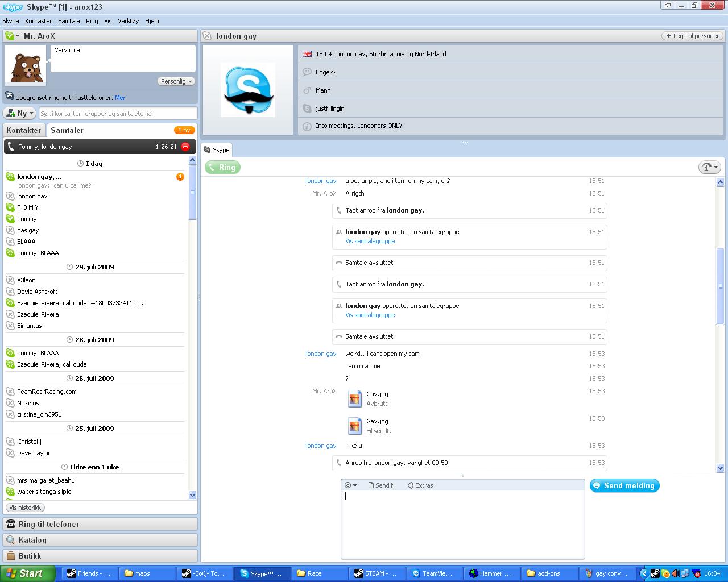Add people with Legg til personer button
The height and width of the screenshot is (582, 728).
click(x=693, y=36)
